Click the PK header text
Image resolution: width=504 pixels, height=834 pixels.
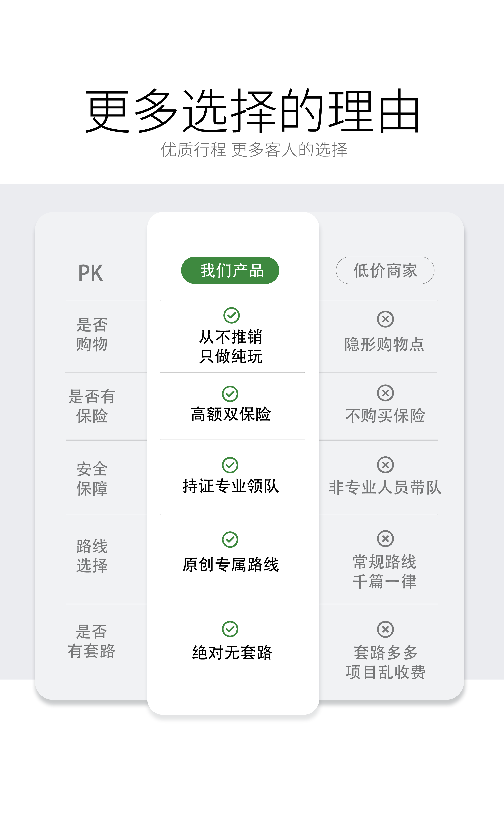[91, 273]
